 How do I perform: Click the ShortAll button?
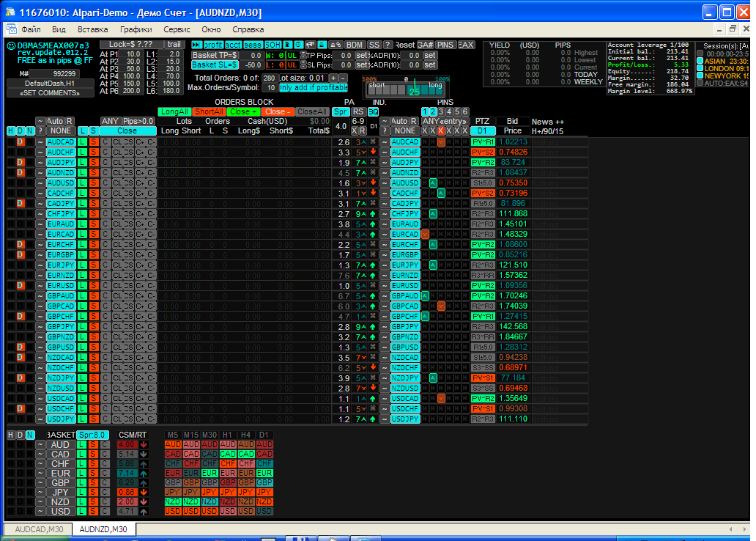[209, 111]
